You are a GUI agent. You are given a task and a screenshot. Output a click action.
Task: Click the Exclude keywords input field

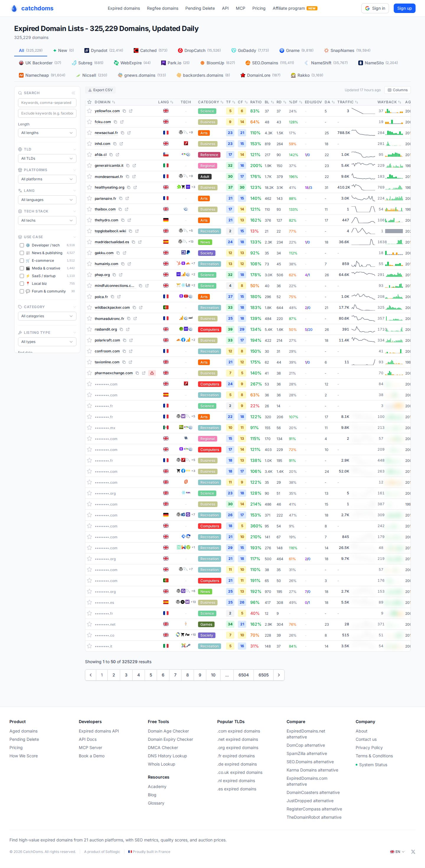coord(47,113)
